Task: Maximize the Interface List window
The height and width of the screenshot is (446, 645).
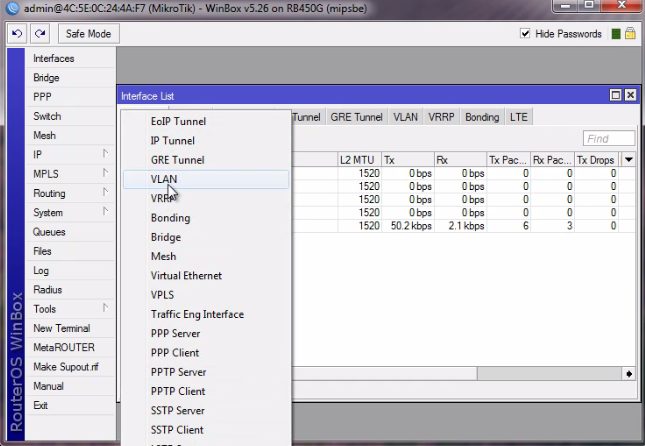Action: [615, 95]
